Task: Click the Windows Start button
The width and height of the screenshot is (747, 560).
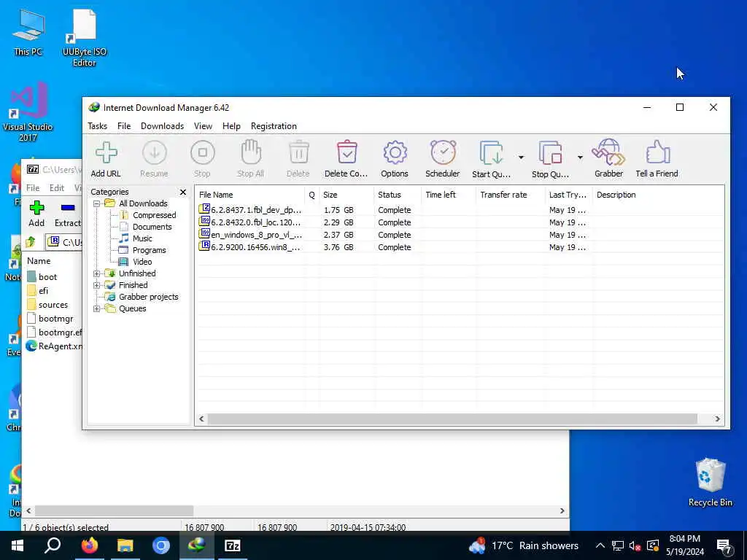Action: [18, 545]
